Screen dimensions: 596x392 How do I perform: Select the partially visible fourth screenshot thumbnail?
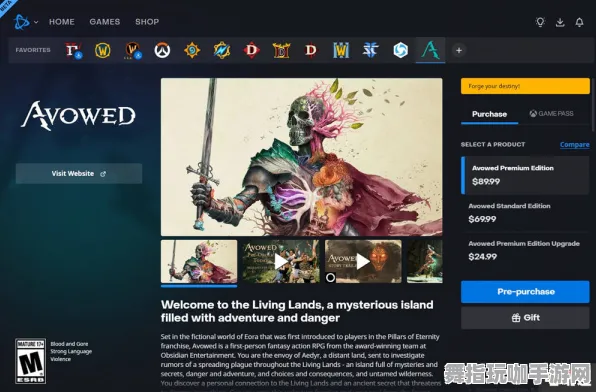pyautogui.click(x=425, y=262)
